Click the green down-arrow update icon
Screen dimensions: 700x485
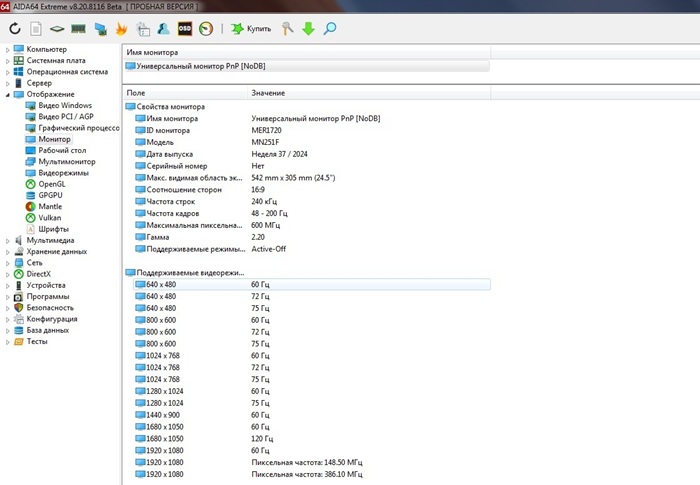tap(308, 29)
